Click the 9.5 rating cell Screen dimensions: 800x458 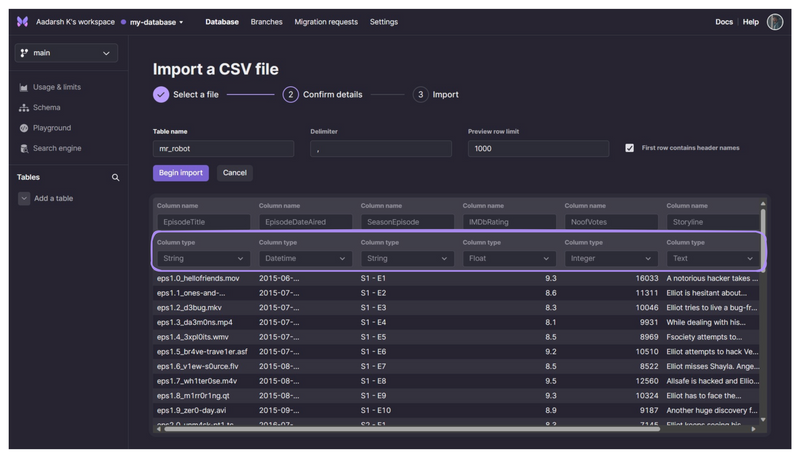pos(551,381)
